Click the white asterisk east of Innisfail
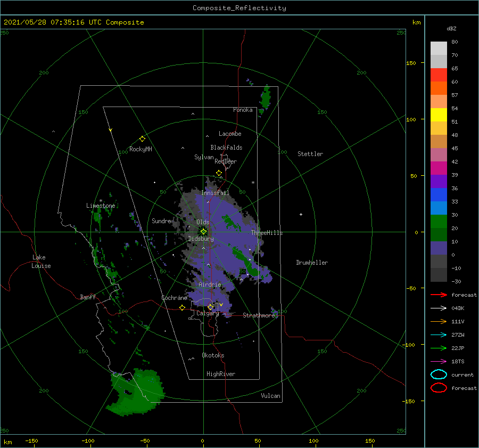Screen dimensions: 479x448 coord(253,183)
